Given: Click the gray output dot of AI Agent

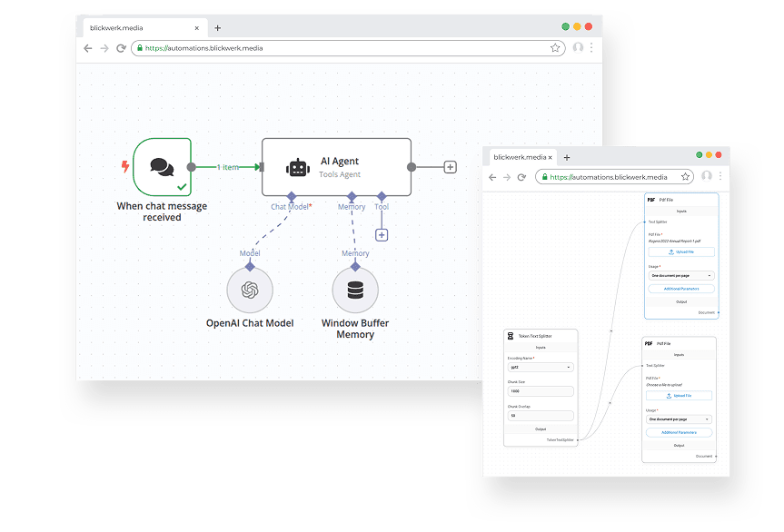Looking at the screenshot, I should 411,167.
